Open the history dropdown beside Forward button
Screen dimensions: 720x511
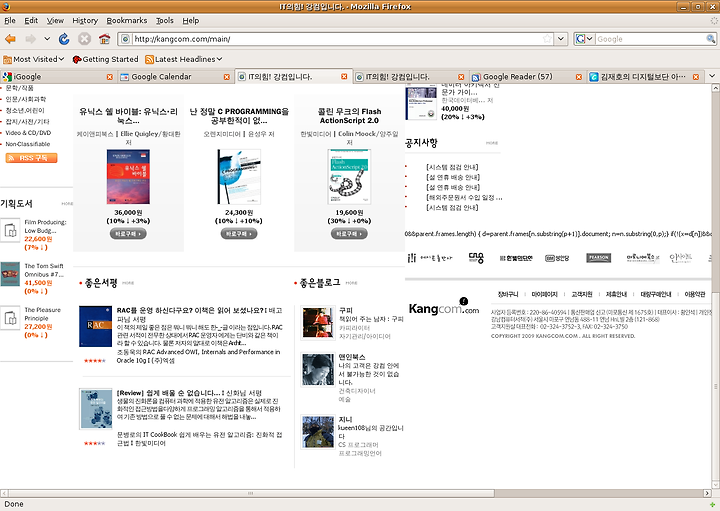47,39
